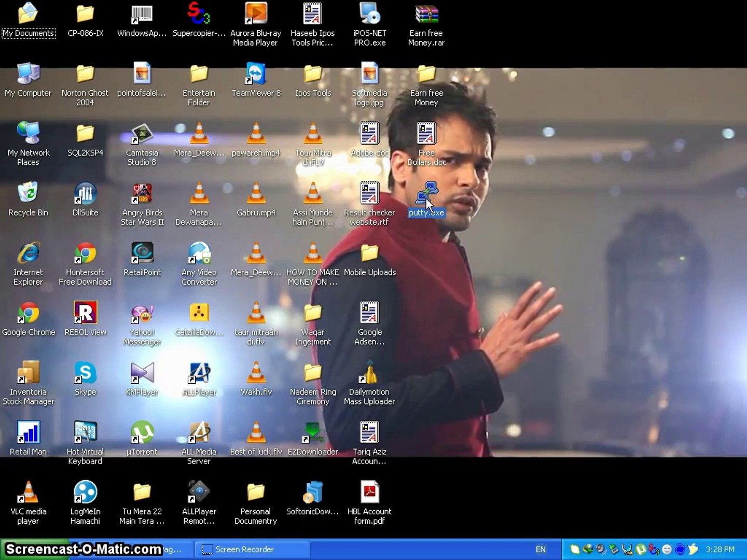Select the LogMeIn Hamachi shortcut
The image size is (747, 560).
pyautogui.click(x=85, y=493)
